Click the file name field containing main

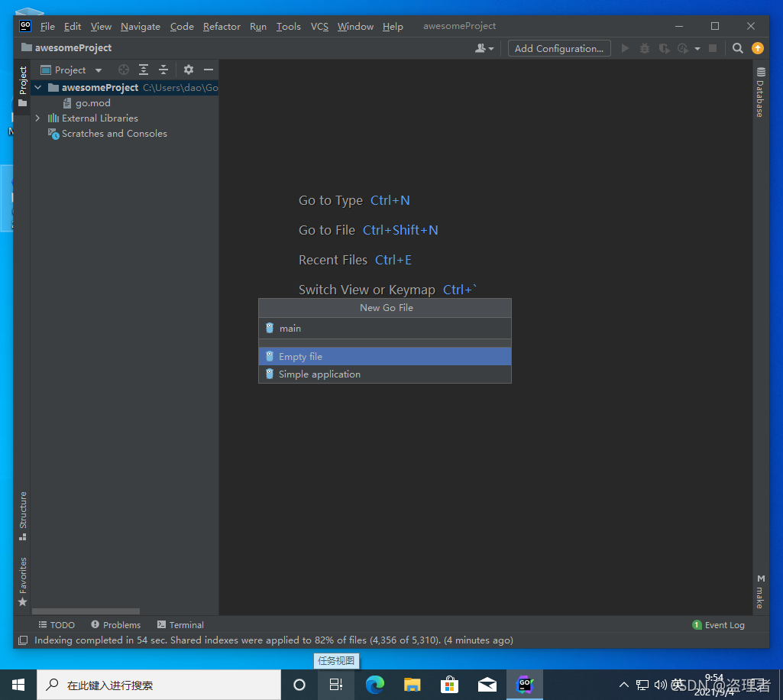pyautogui.click(x=385, y=329)
